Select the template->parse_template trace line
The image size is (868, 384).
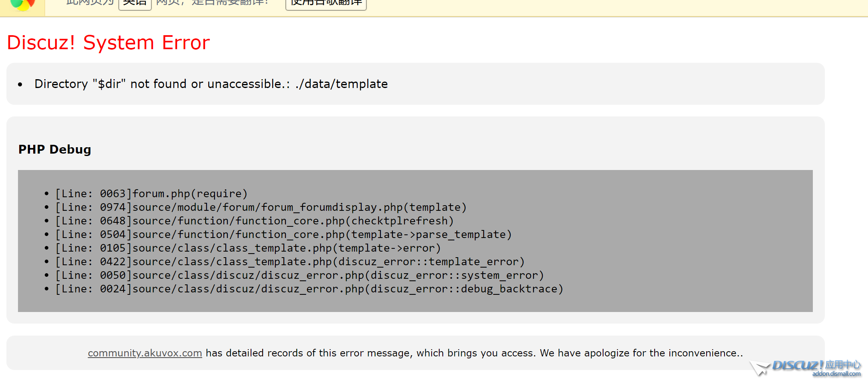pos(283,234)
